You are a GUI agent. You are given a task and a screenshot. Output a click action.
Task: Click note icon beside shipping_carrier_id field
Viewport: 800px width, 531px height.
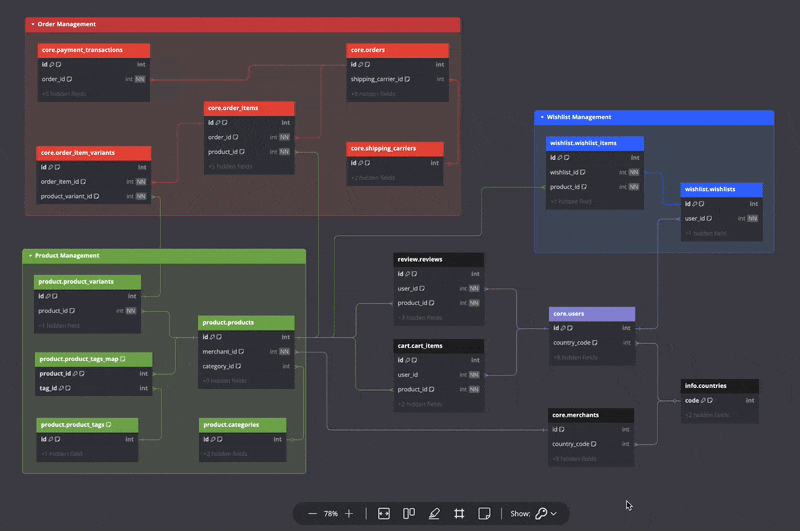coord(407,79)
